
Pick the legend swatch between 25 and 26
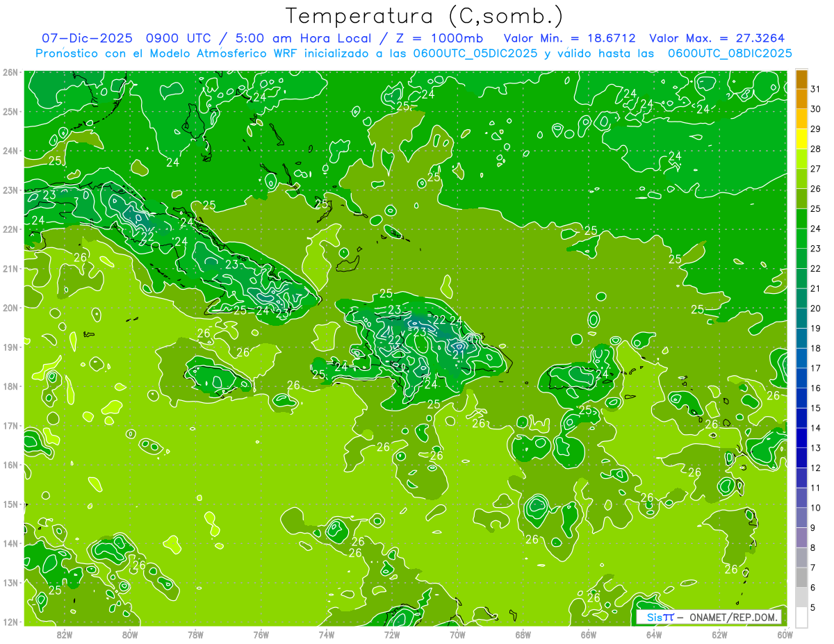point(801,199)
